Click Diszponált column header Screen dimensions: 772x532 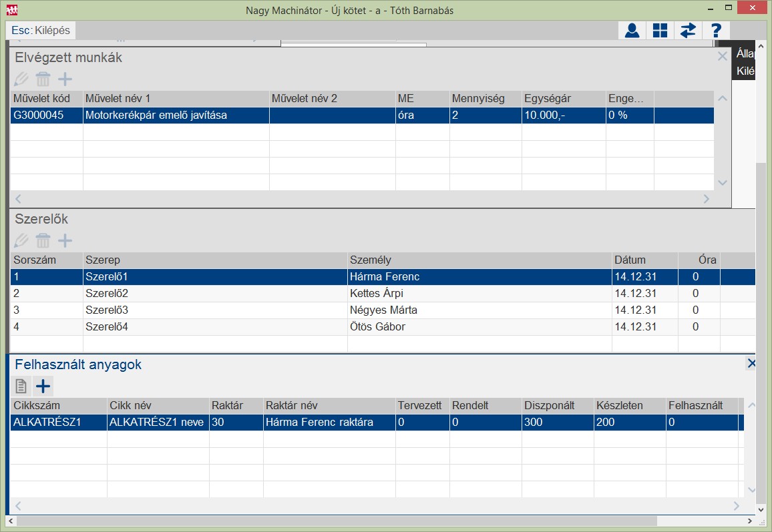coord(558,406)
